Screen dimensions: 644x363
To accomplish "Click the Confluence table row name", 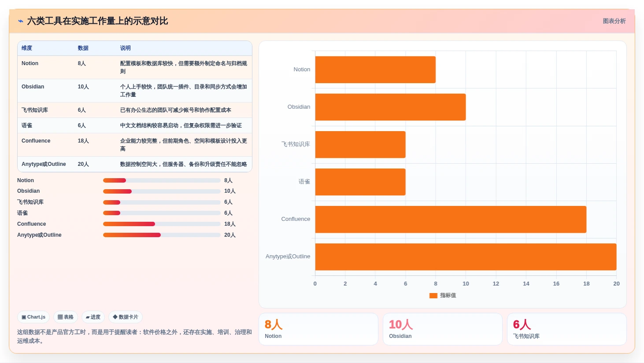I will [x=36, y=141].
